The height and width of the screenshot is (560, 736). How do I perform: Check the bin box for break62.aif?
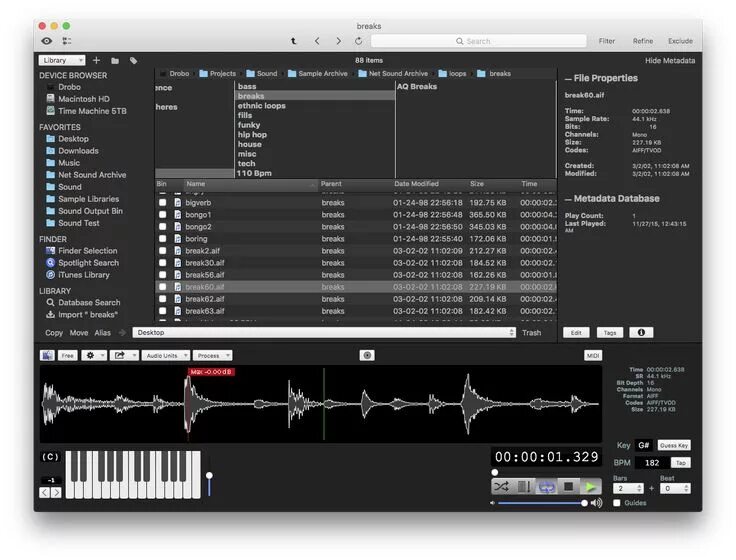point(162,299)
